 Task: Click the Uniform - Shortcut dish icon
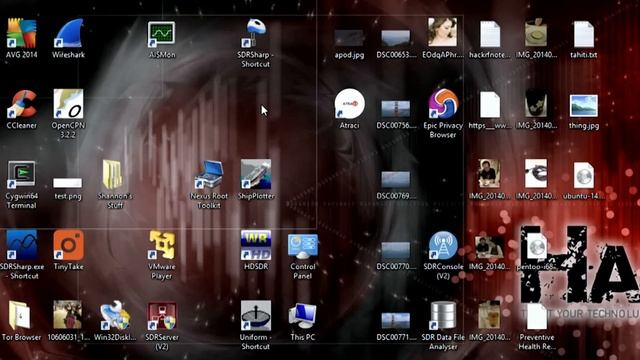256,316
